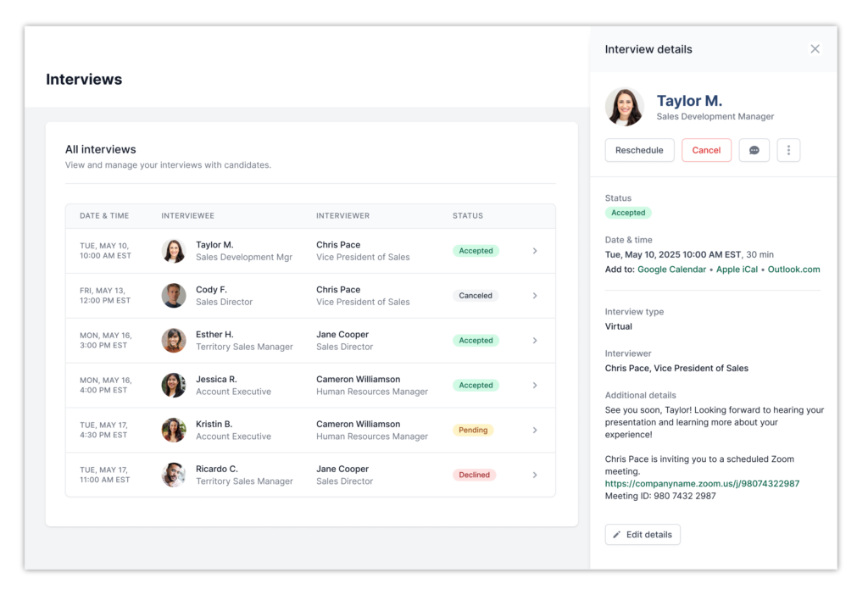Viewport: 868px width, 595px height.
Task: Click the Pending status badge for Kristin B.
Action: (473, 430)
